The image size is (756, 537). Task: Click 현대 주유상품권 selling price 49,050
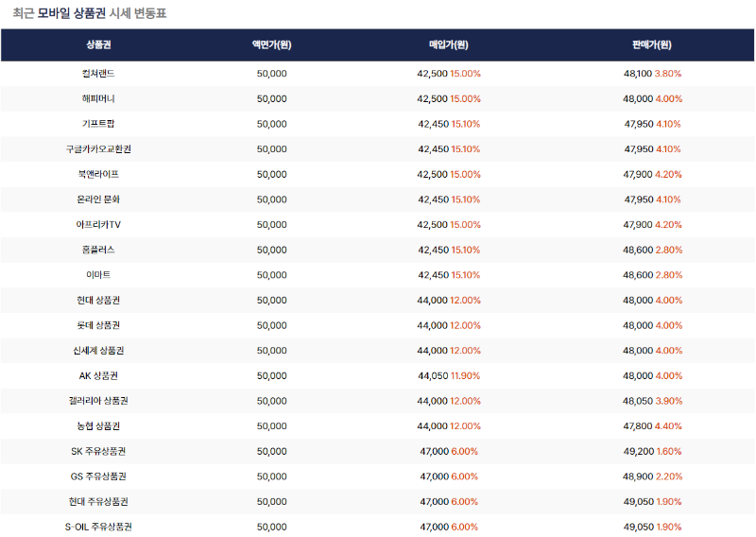point(639,502)
